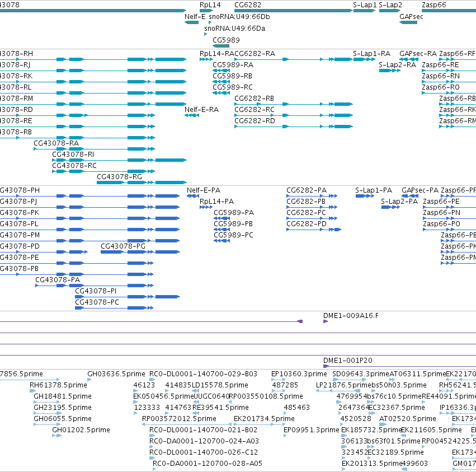The width and height of the screenshot is (476, 472).
Task: Open the RC0-DL0001-140700-026-C12 EST label
Action: (204, 452)
